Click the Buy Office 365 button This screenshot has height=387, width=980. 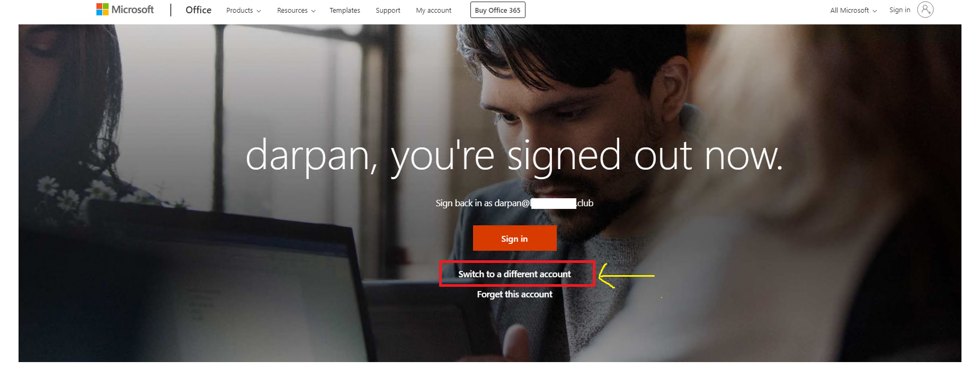click(497, 10)
